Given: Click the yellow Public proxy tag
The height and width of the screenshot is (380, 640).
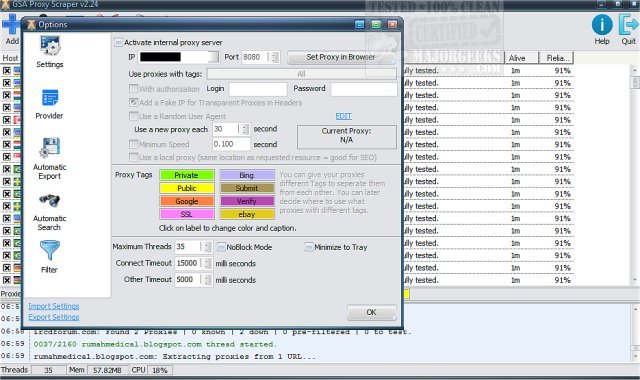Looking at the screenshot, I should pos(187,188).
